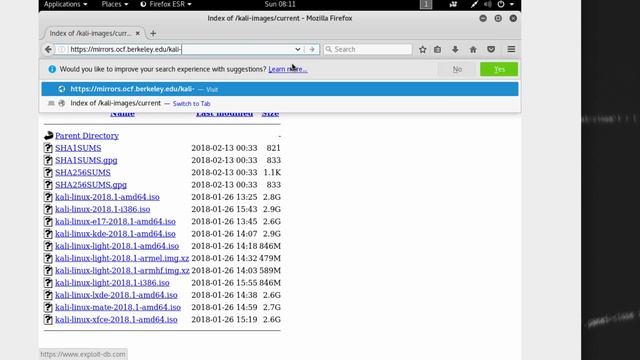Click the volume icon in top panel
This screenshot has width=640, height=360.
coord(487,4)
